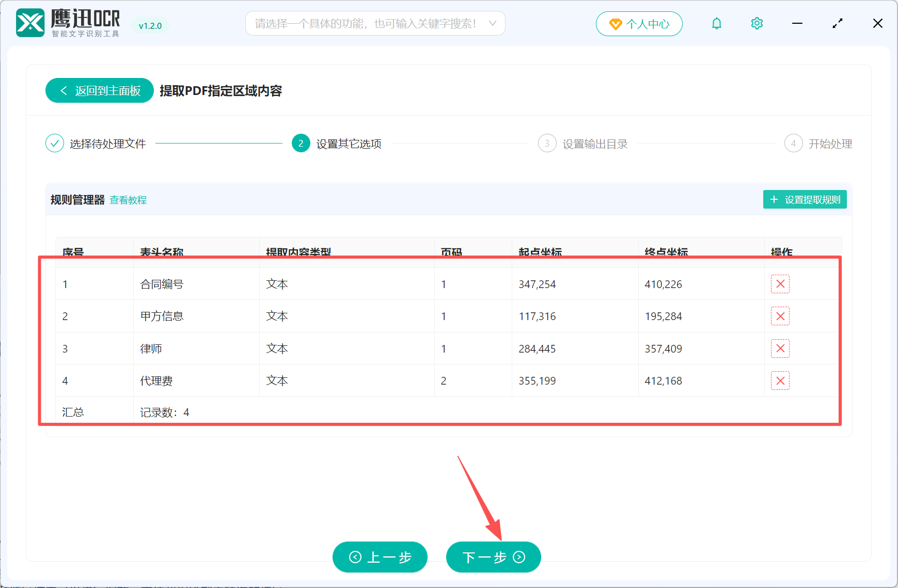The width and height of the screenshot is (898, 588).
Task: Click the back arrow on 返回到主面板
Action: (63, 90)
